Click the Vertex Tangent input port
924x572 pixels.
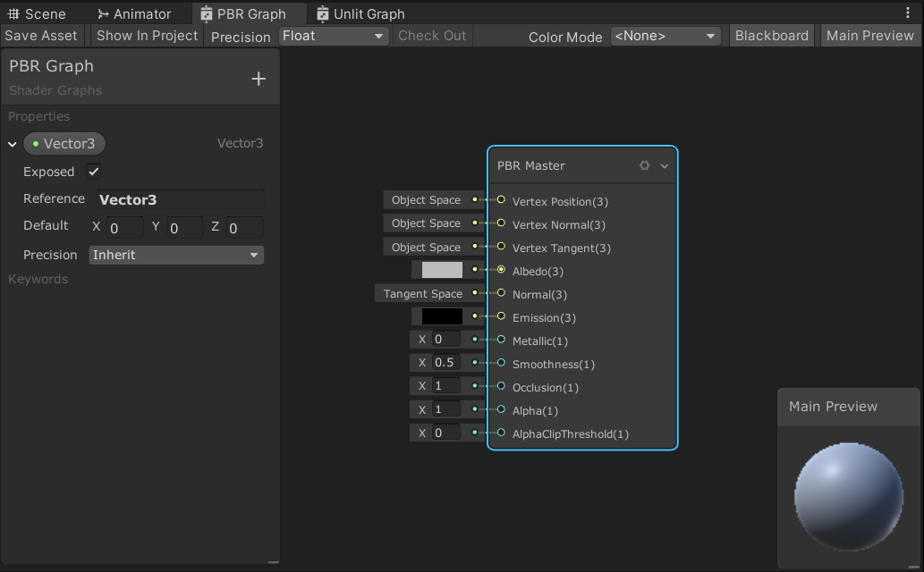coord(501,247)
